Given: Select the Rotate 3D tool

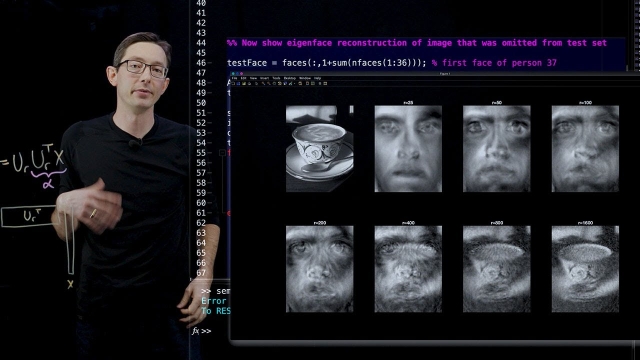Looking at the screenshot, I should pyautogui.click(x=280, y=83).
